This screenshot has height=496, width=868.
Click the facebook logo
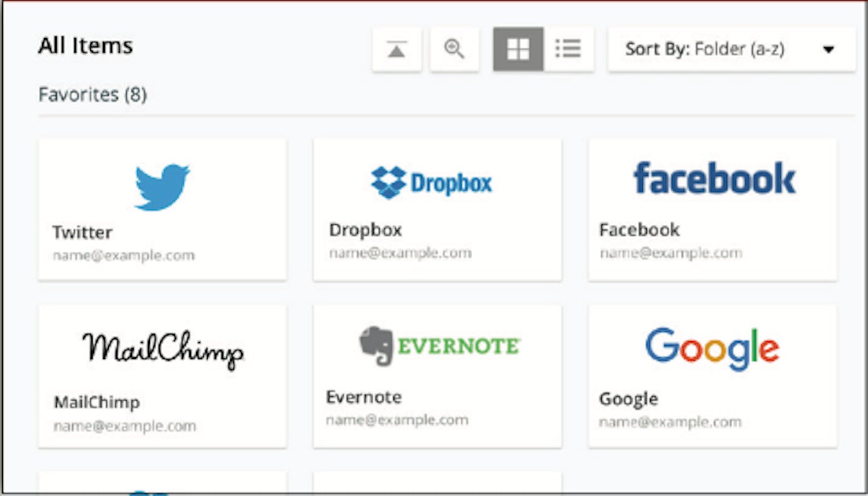click(x=714, y=177)
